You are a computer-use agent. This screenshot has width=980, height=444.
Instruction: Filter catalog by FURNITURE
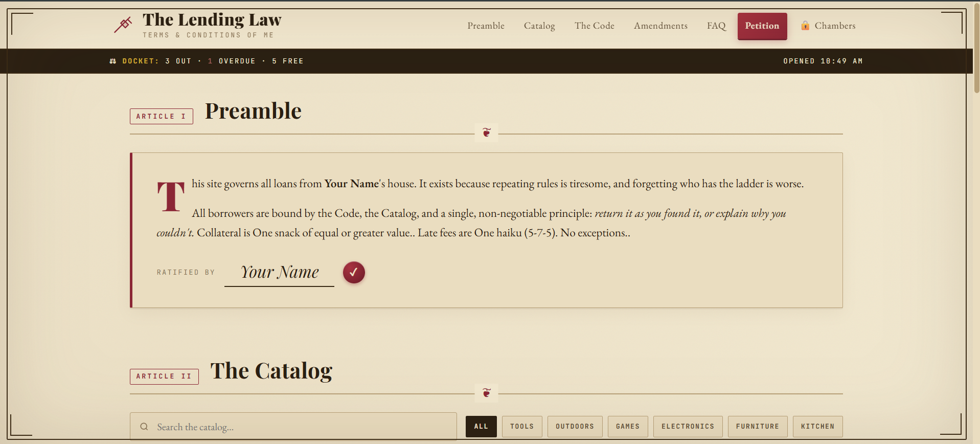point(758,427)
